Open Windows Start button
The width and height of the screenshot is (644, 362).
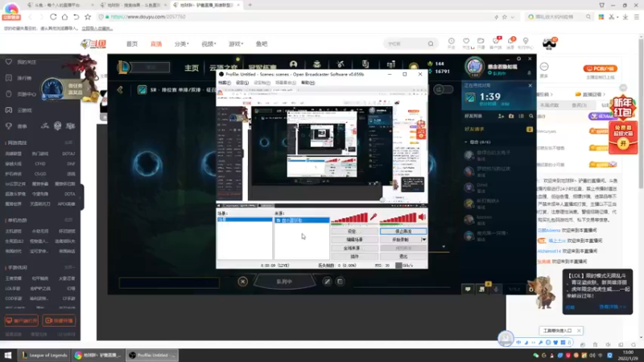(x=8, y=355)
